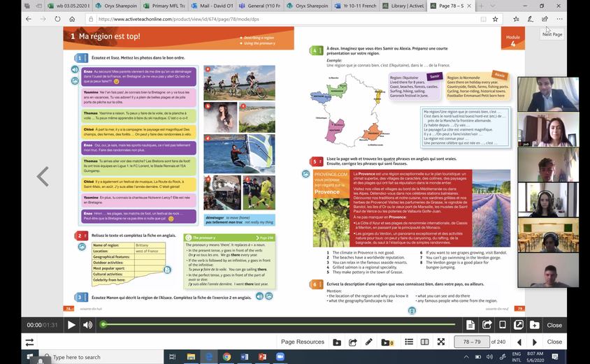Toggle reading view icon in address bar
590x364 pixels.
tap(484, 19)
